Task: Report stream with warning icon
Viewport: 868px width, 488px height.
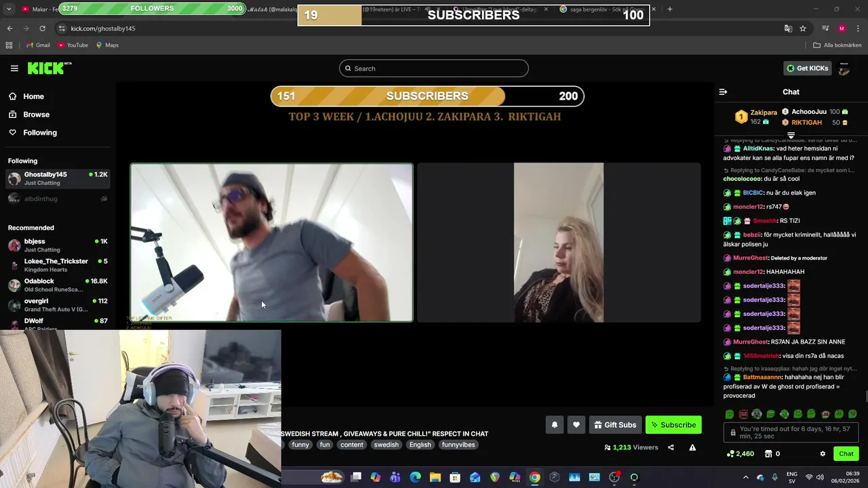Action: (692, 447)
